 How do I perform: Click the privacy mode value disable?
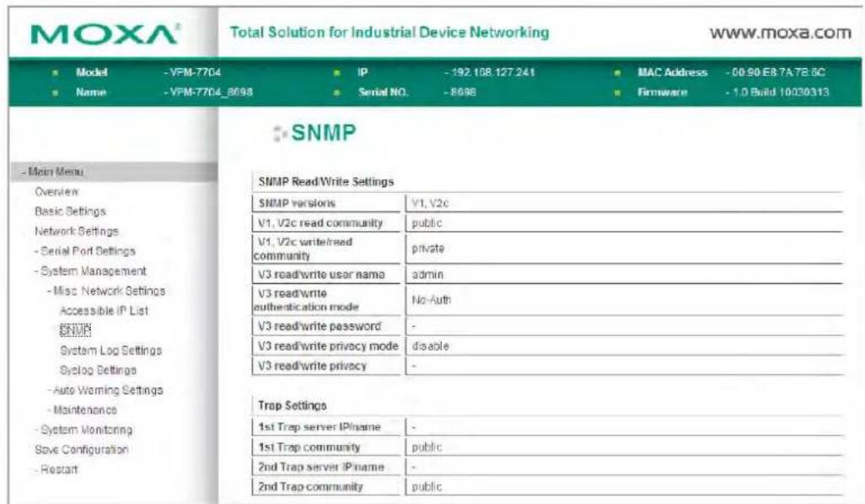click(x=430, y=346)
